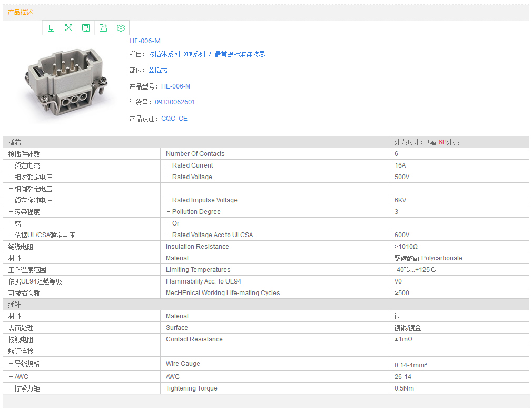Click HE-006-M next to 产品型号

175,86
